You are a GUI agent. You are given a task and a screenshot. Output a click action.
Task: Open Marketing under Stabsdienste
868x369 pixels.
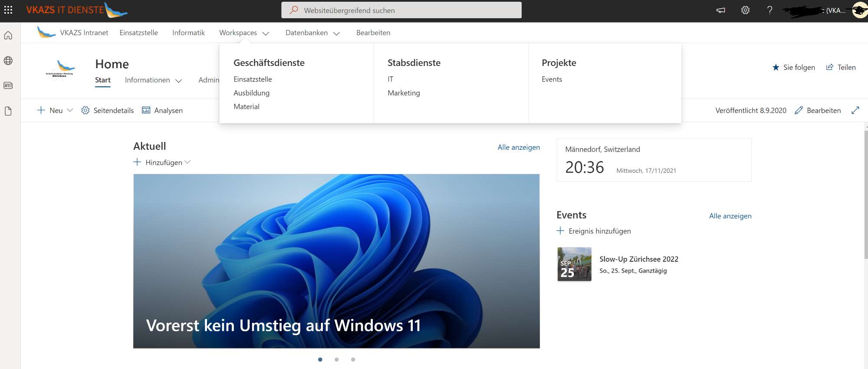(404, 93)
